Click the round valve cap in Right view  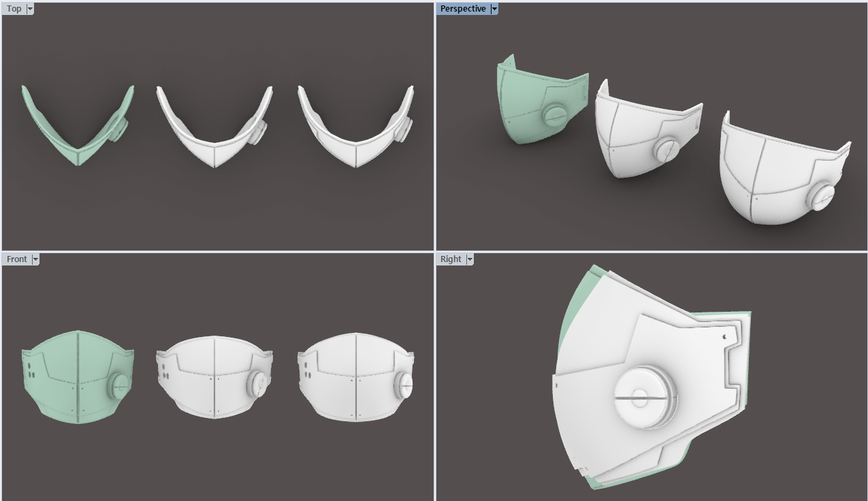644,396
